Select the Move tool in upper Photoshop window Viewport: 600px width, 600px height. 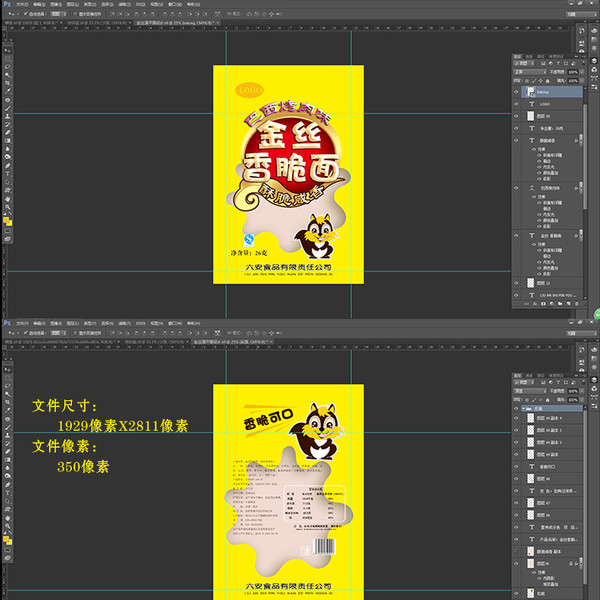[x=7, y=51]
